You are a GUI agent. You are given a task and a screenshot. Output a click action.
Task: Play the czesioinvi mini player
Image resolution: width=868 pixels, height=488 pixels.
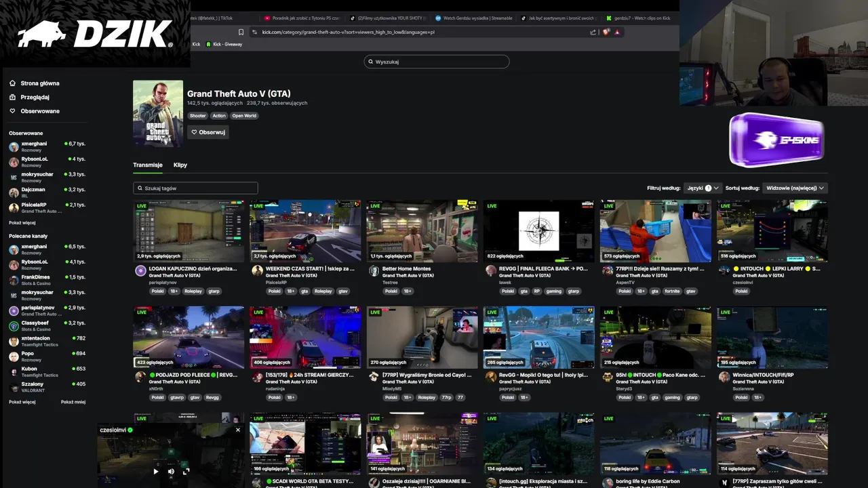(x=156, y=471)
